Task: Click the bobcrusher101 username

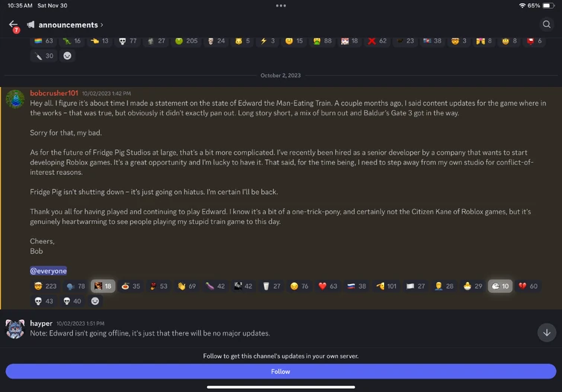Action: pos(54,93)
